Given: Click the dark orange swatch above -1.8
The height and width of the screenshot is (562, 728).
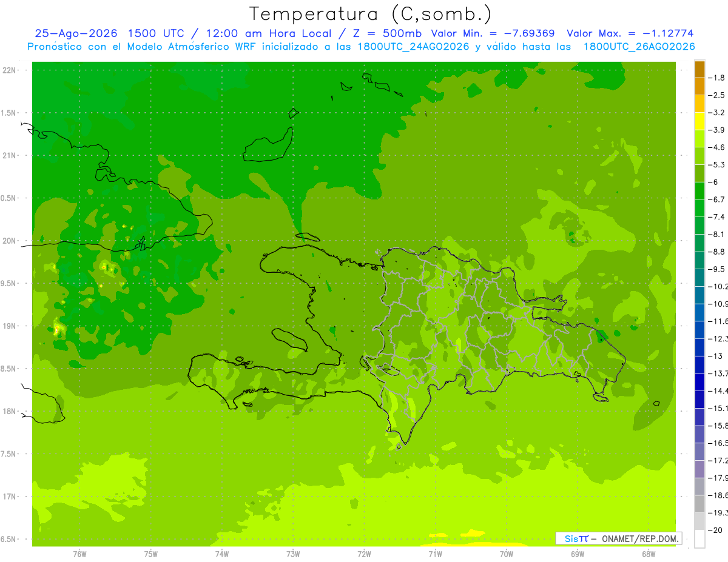Looking at the screenshot, I should pos(699,69).
